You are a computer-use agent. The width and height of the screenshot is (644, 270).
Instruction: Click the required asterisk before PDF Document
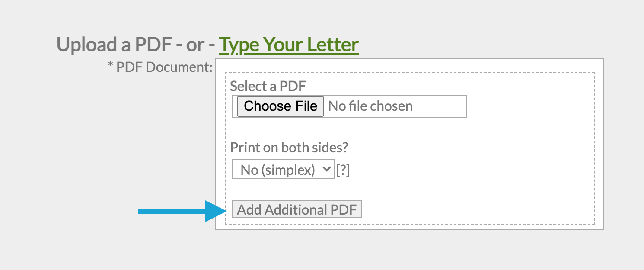111,66
